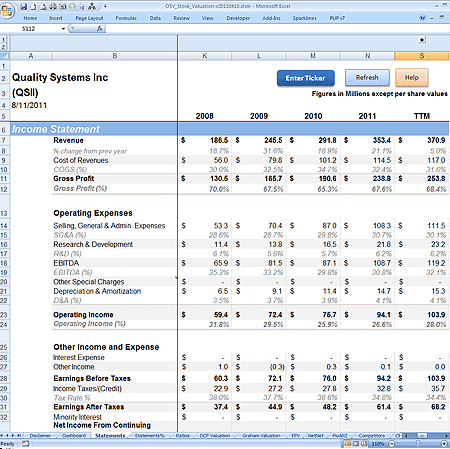This screenshot has width=450, height=449.
Task: Select the TTM Revenue cell 370.9
Action: click(x=422, y=140)
